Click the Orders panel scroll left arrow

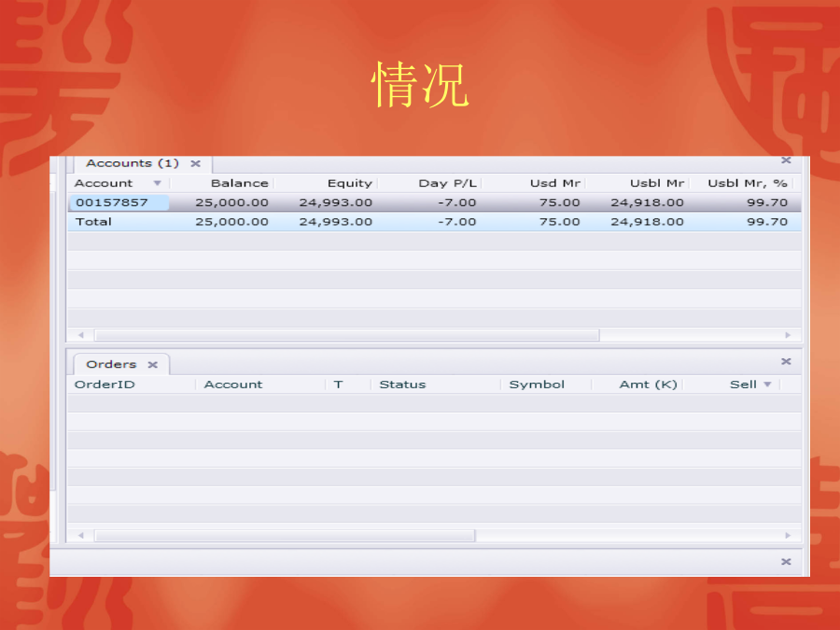(81, 536)
